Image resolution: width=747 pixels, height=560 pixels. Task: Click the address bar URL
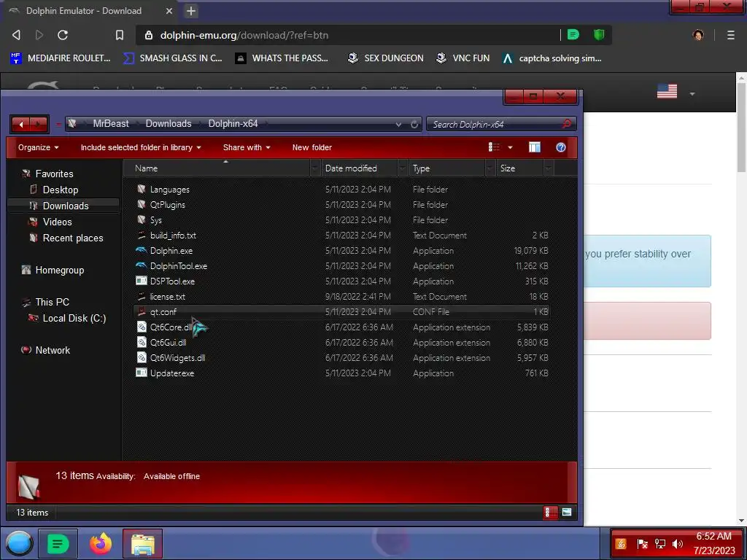pos(244,35)
